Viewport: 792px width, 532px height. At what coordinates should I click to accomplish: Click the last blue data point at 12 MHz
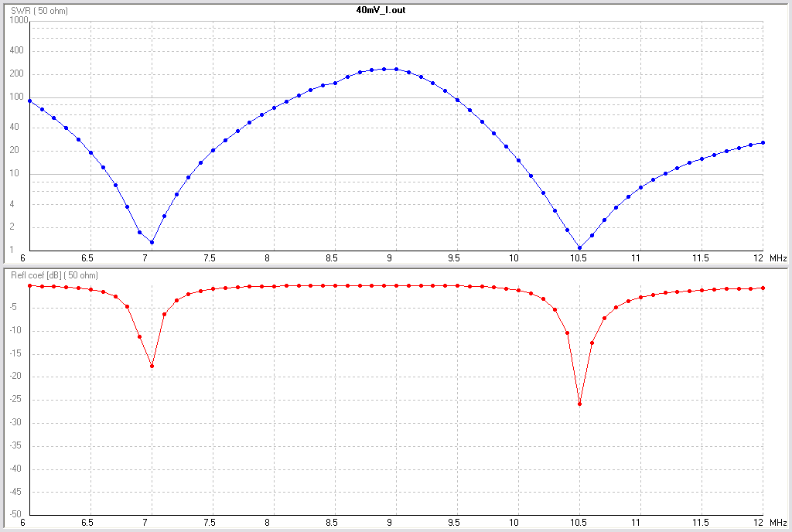click(x=763, y=142)
